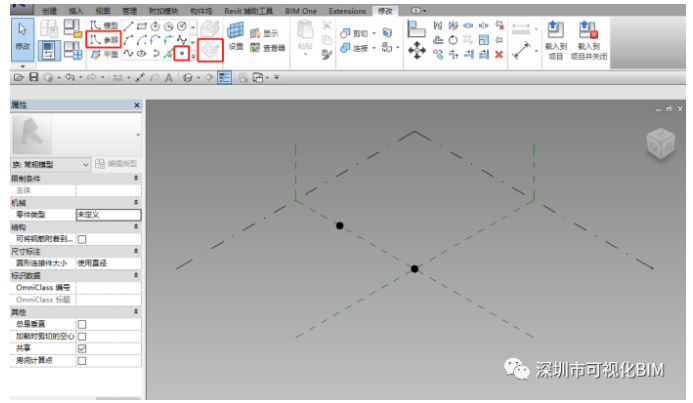Select the Ellipse draw tool
Screen dimensions: 693x403
click(141, 53)
